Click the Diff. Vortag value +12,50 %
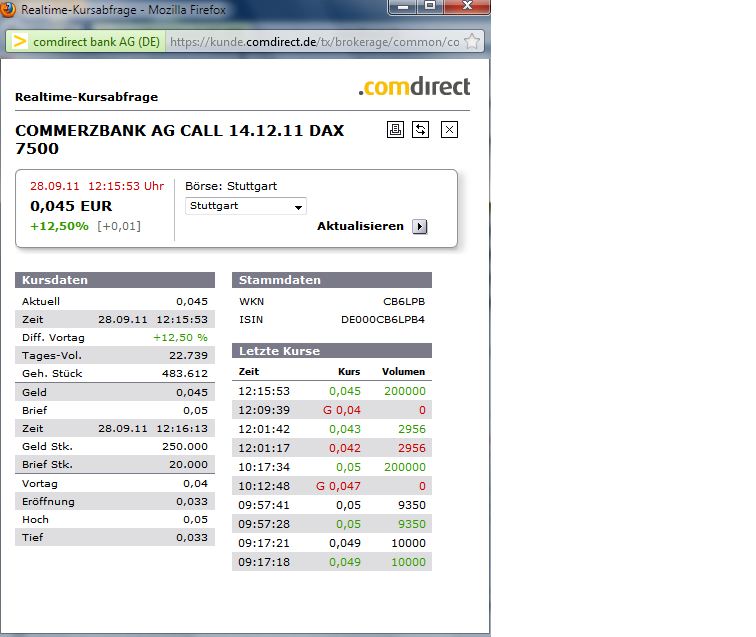The width and height of the screenshot is (756, 637). (181, 338)
